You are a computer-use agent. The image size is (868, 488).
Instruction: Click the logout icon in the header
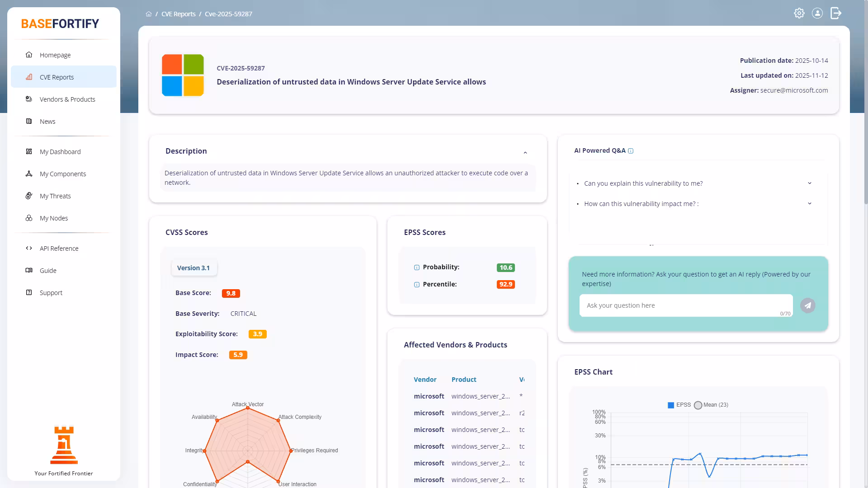pyautogui.click(x=836, y=13)
